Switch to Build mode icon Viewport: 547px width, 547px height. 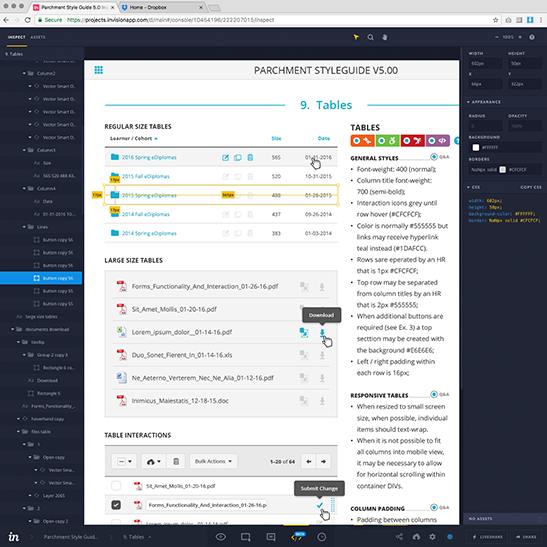pyautogui.click(x=246, y=537)
